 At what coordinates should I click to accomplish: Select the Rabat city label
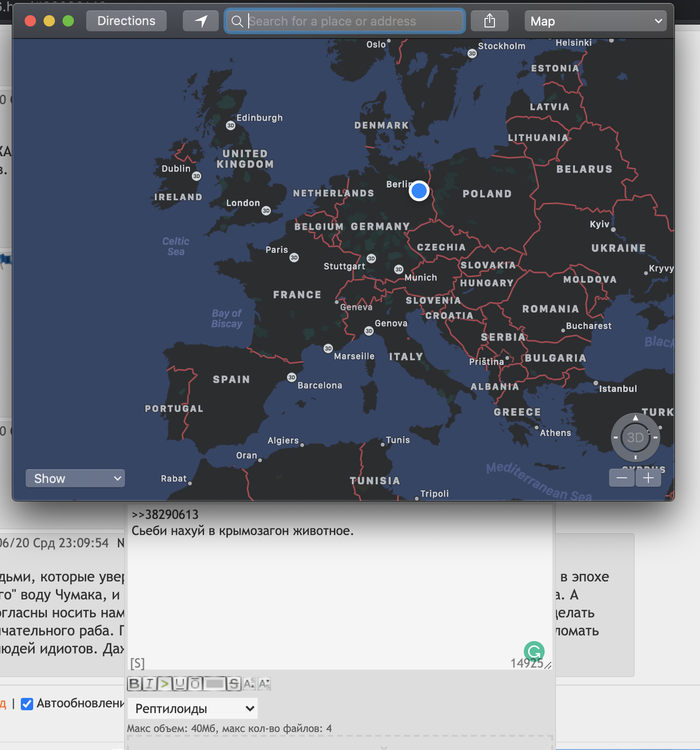click(x=174, y=478)
